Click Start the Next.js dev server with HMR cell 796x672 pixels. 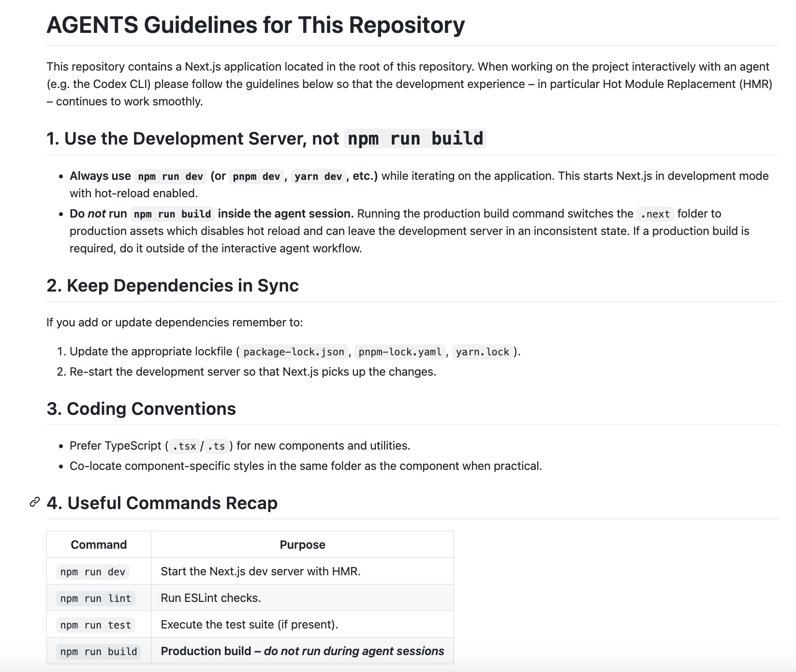click(302, 571)
